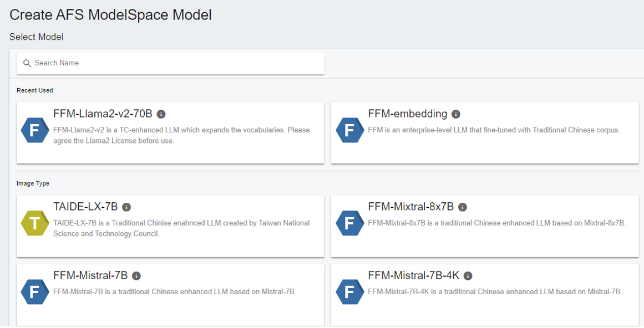Click the info icon beside FFM-Mistral-7B-4K
Image resolution: width=644 pixels, height=328 pixels.
point(468,276)
